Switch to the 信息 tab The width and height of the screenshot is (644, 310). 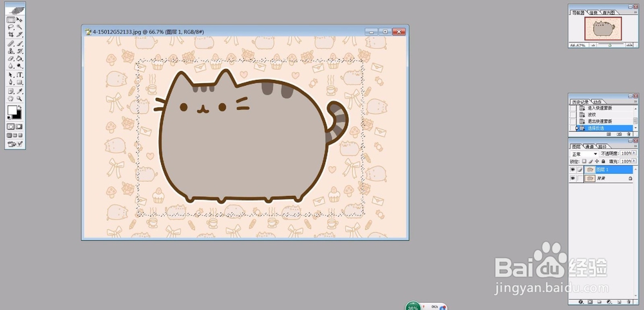(x=594, y=13)
